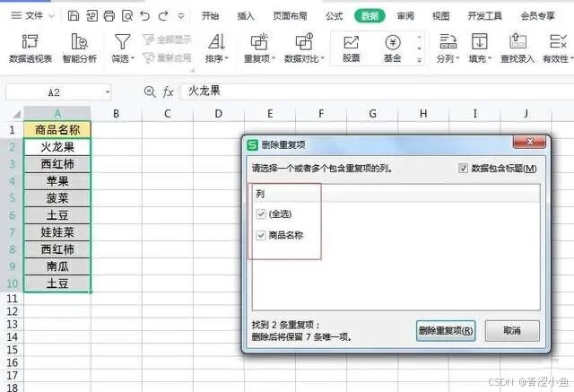The width and height of the screenshot is (574, 392).
Task: Click the WPS S icon in dialog title
Action: coord(253,145)
